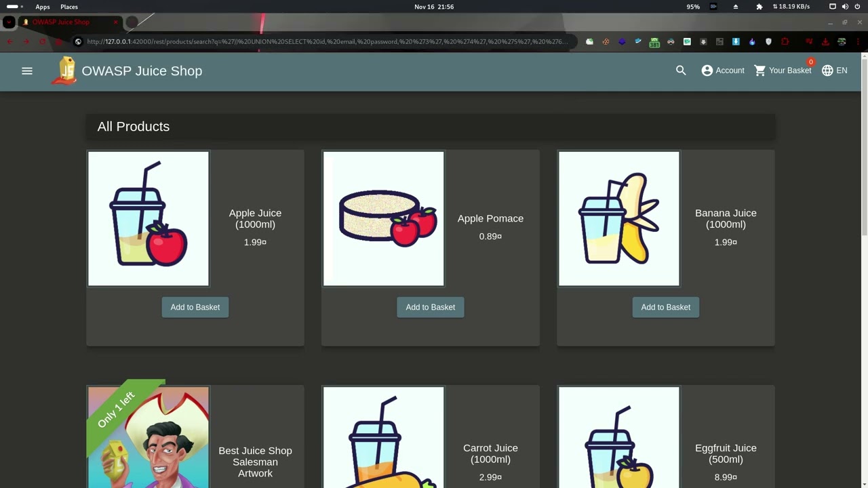Open the power menu icon in panel
The image size is (868, 488).
tap(858, 7)
